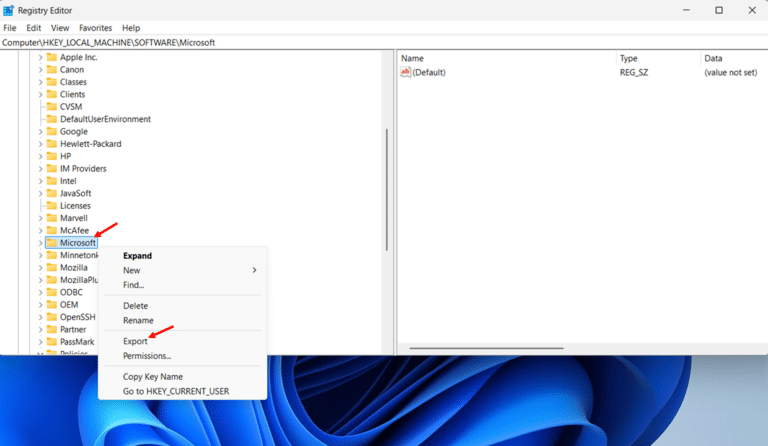The width and height of the screenshot is (768, 446).
Task: Click the registry path address bar
Action: pos(384,43)
